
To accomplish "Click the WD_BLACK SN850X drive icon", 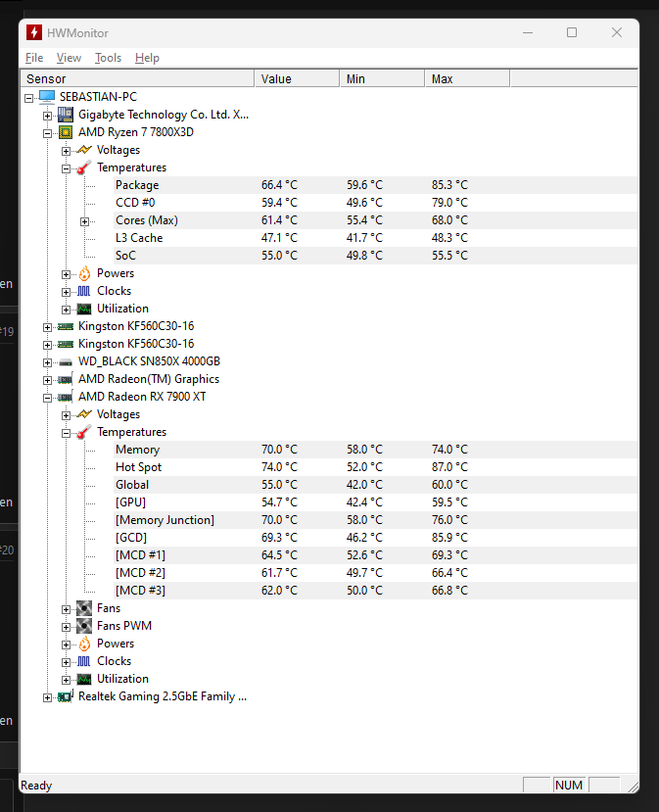I will click(x=66, y=362).
